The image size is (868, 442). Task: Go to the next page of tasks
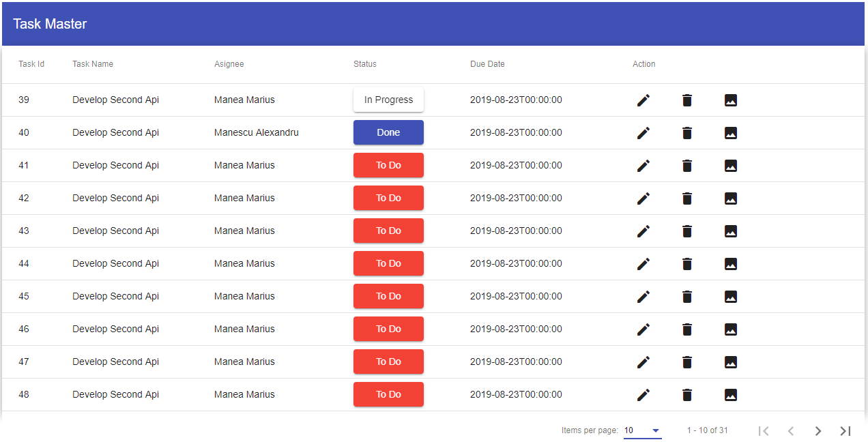pos(818,430)
